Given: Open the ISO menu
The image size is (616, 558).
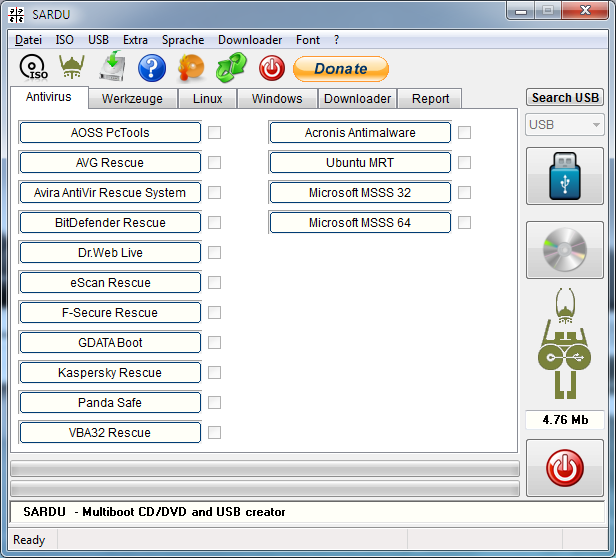Looking at the screenshot, I should (64, 40).
